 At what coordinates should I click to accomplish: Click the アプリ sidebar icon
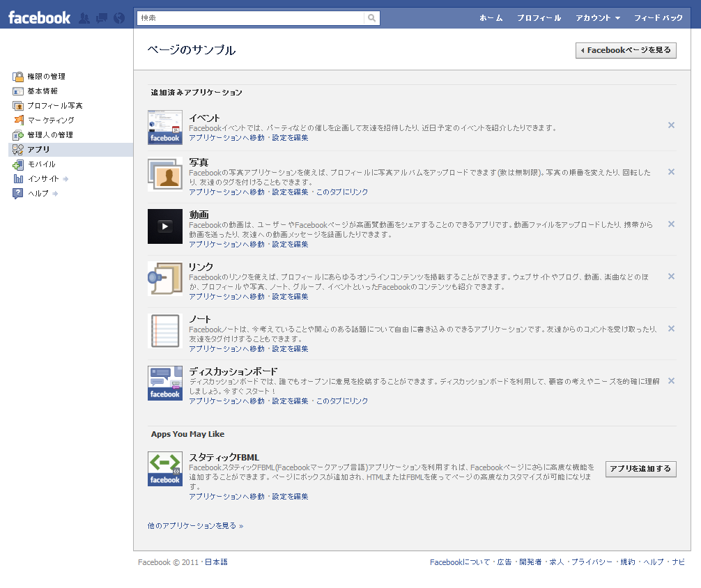click(x=18, y=150)
